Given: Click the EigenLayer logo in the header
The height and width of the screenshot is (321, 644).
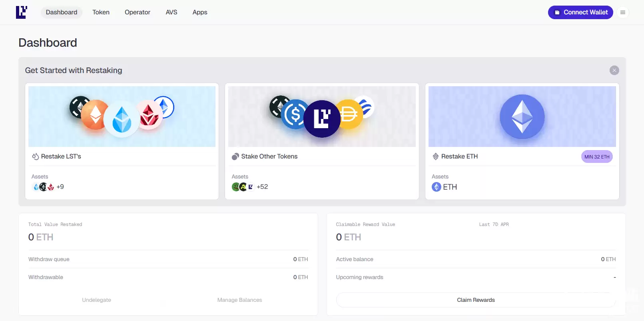Looking at the screenshot, I should point(22,12).
